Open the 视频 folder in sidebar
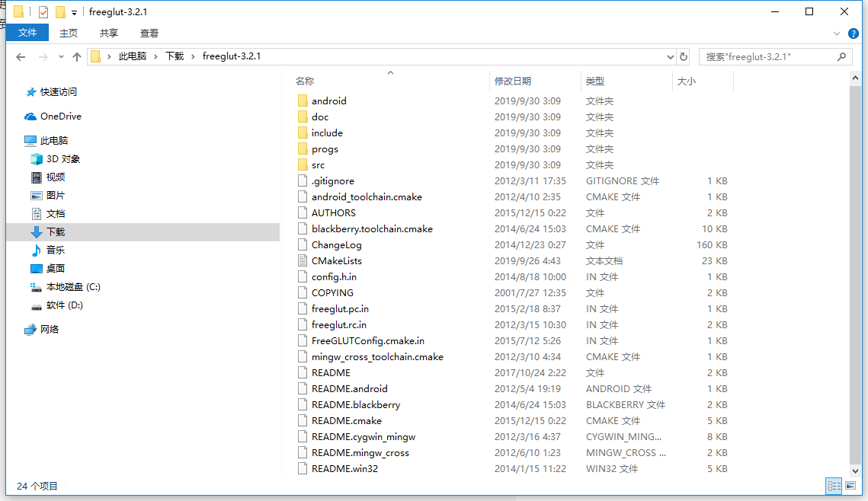Screen dimensions: 868x501 (x=56, y=177)
